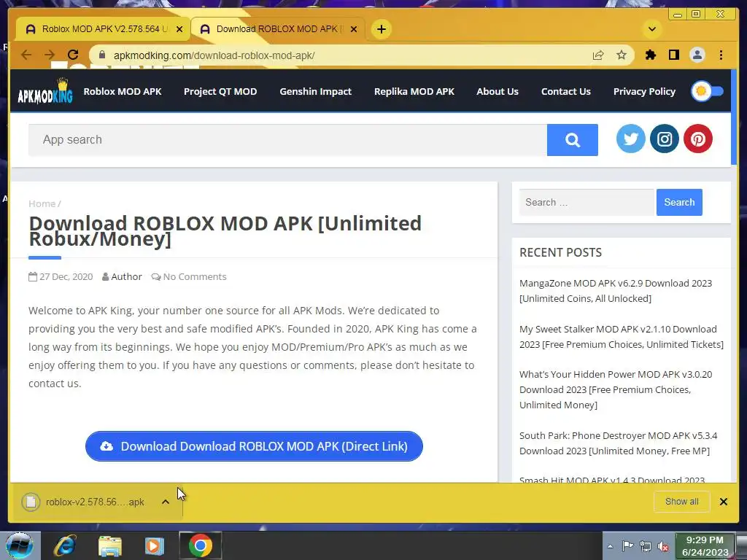Open Project QT MOD menu item
The height and width of the screenshot is (560, 747).
[x=220, y=91]
